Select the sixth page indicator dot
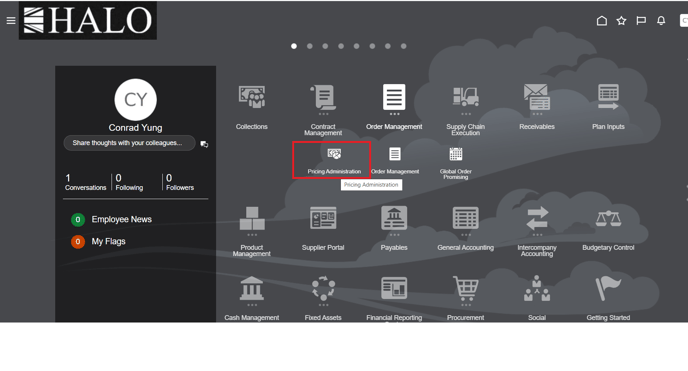The width and height of the screenshot is (688, 371). (372, 46)
